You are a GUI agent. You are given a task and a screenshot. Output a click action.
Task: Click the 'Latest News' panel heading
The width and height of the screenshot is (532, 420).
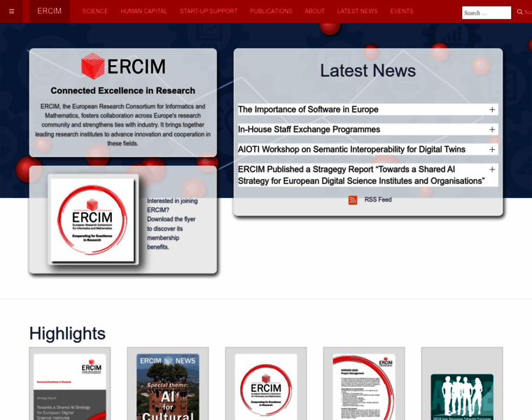pyautogui.click(x=368, y=71)
